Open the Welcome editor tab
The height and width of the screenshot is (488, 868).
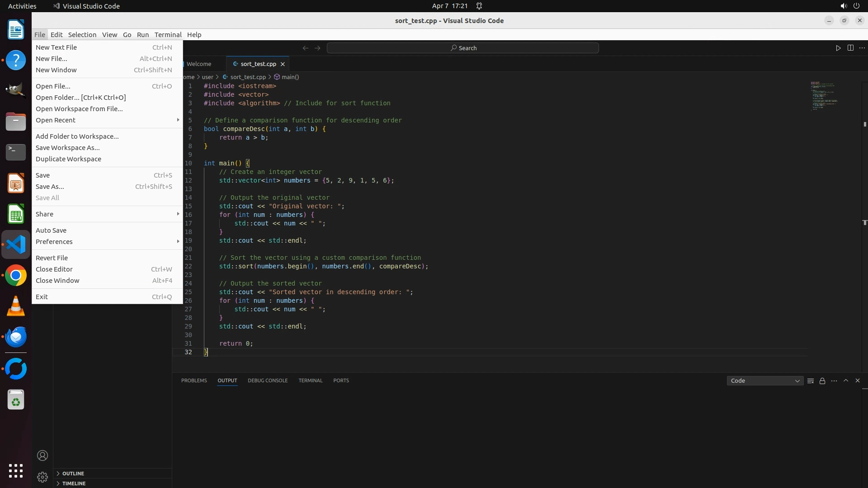tap(199, 64)
